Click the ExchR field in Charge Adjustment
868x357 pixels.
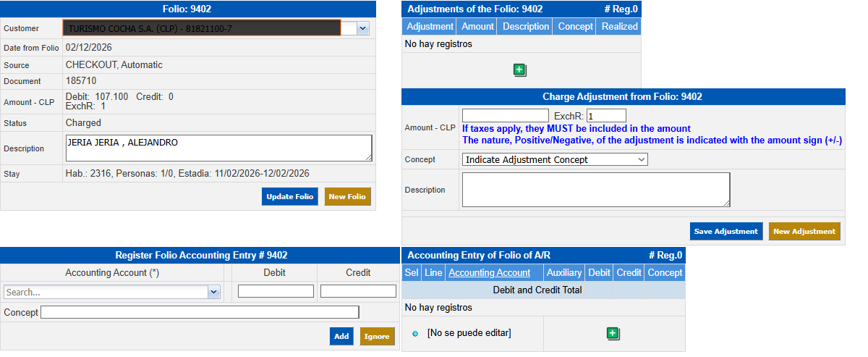click(x=605, y=116)
